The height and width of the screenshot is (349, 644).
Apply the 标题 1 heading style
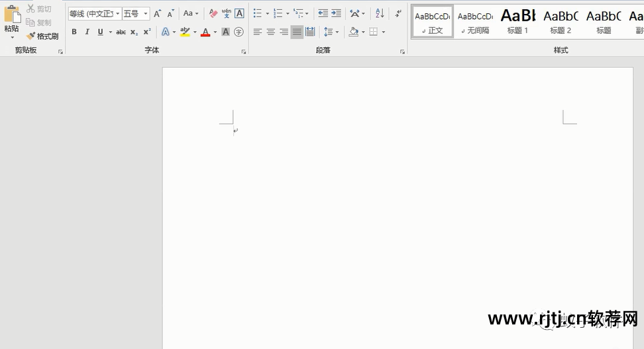[x=517, y=21]
